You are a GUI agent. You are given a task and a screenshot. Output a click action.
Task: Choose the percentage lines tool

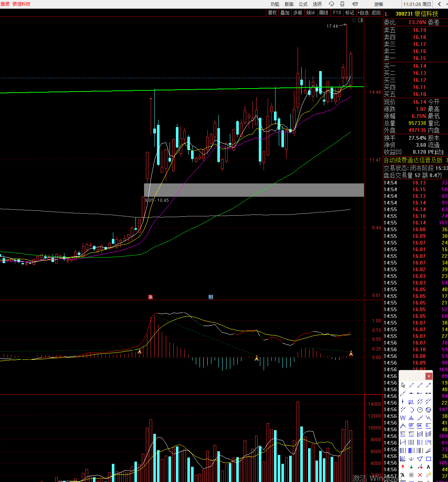403,434
